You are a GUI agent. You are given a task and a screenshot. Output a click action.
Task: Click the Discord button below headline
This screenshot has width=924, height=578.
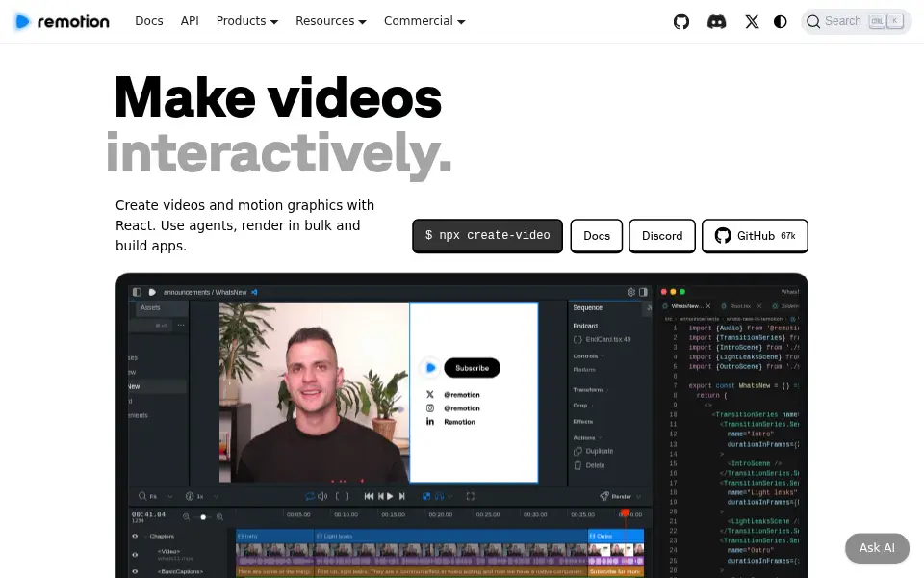tap(662, 236)
